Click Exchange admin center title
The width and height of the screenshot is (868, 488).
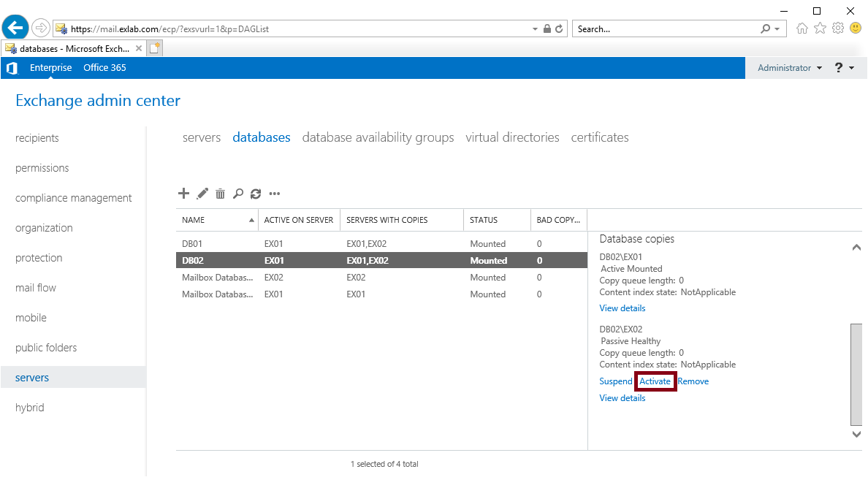(98, 100)
